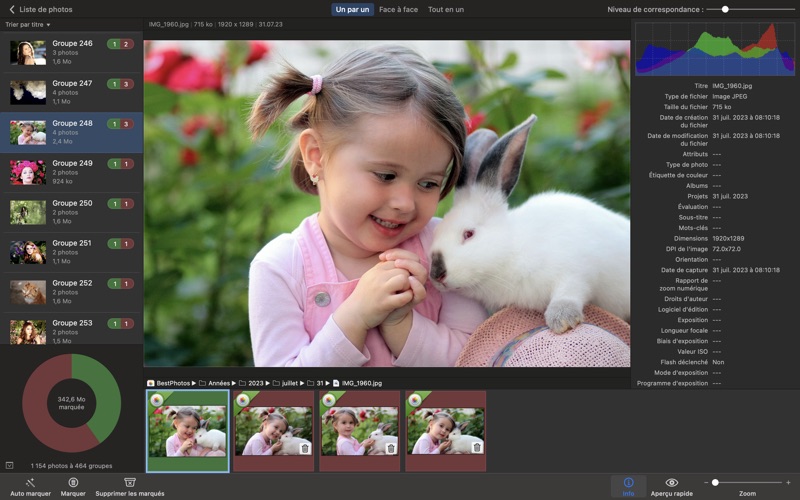
Task: Click the Flash déclenché value Non
Action: coord(718,362)
